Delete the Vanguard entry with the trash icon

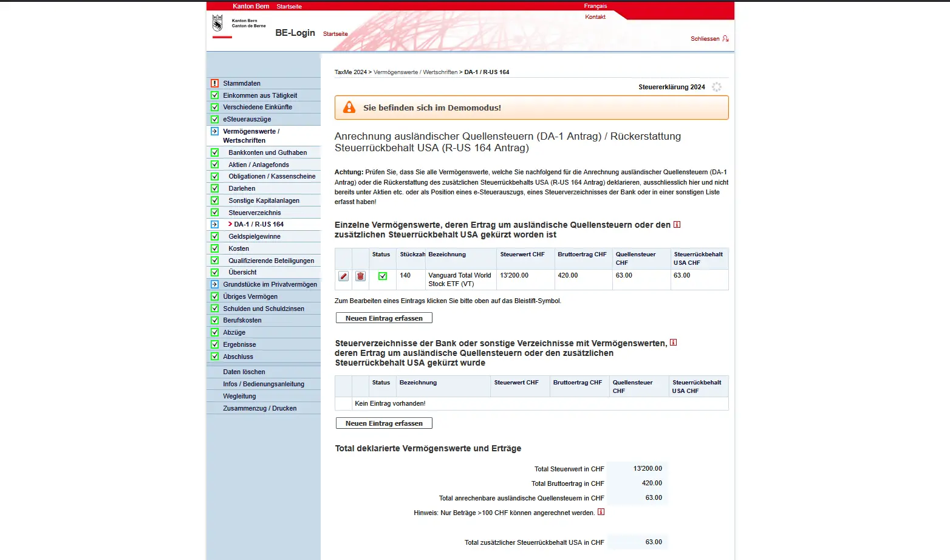360,276
